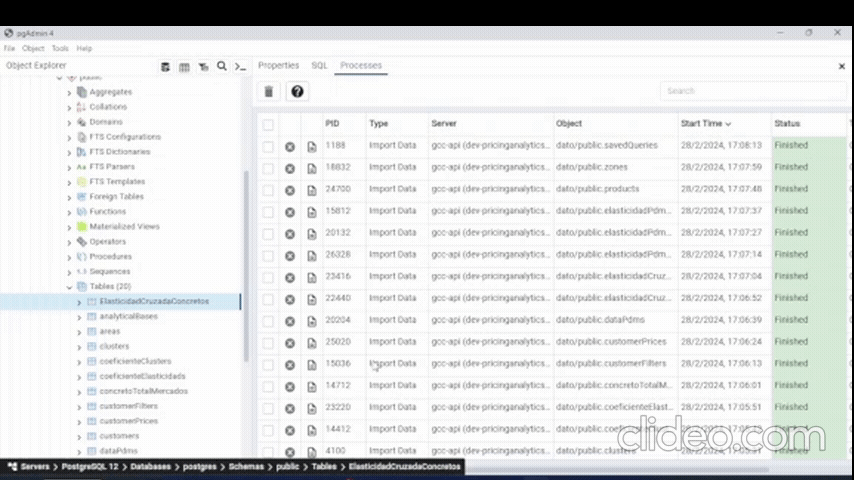Check the row for PID 23416
This screenshot has height=480, width=854.
268,277
